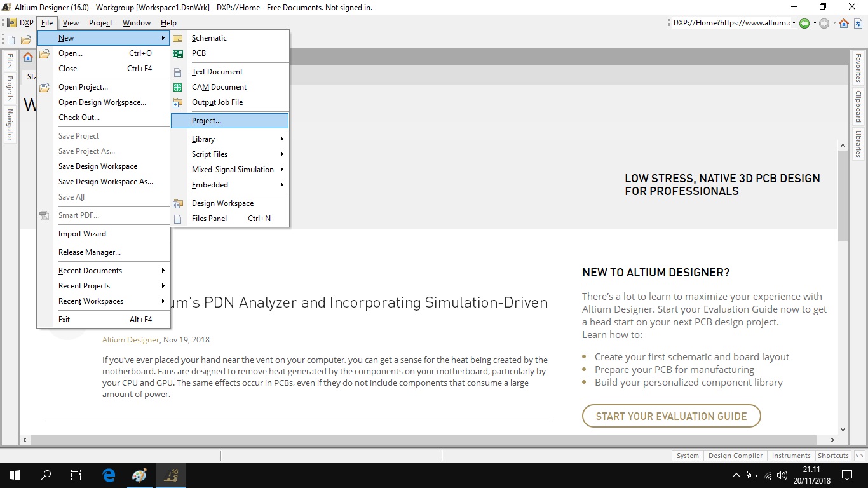Click the DXP system menu icon
Screen dimensions: 868x488
[x=11, y=23]
